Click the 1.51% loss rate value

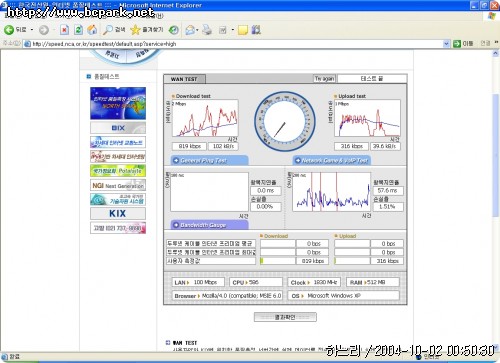click(x=388, y=207)
